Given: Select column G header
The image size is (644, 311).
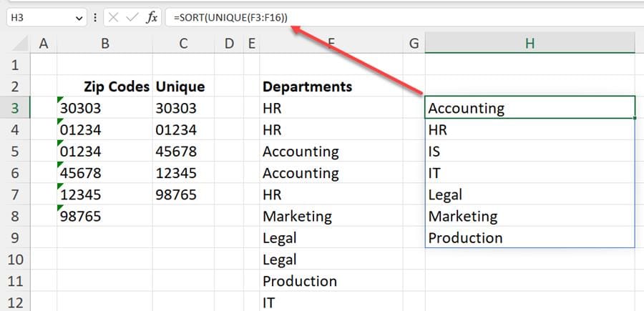Looking at the screenshot, I should (x=414, y=43).
